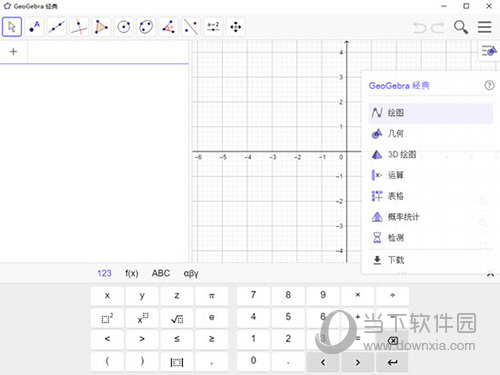This screenshot has width=500, height=375.
Task: Open the search magnifier icon
Action: 461,27
